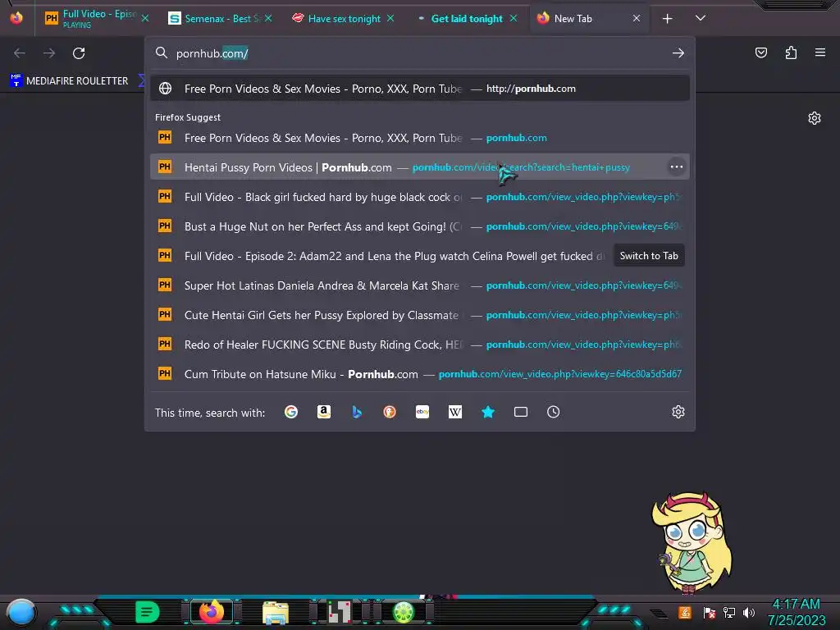Close the playing Full Video tab
840x630 pixels.
[145, 18]
